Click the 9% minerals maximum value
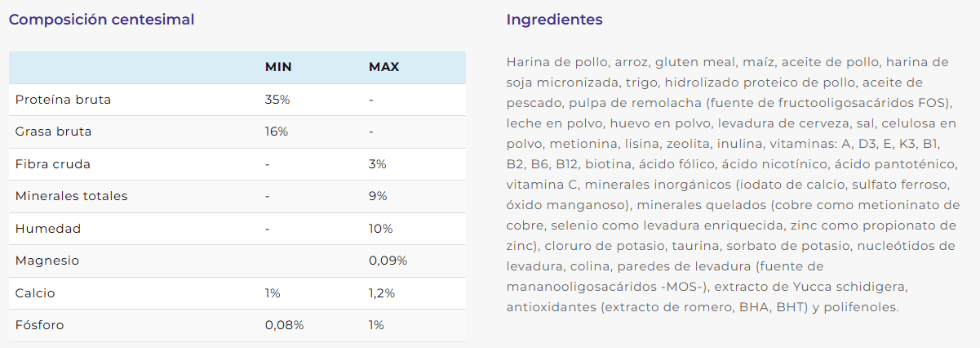 coord(378,196)
